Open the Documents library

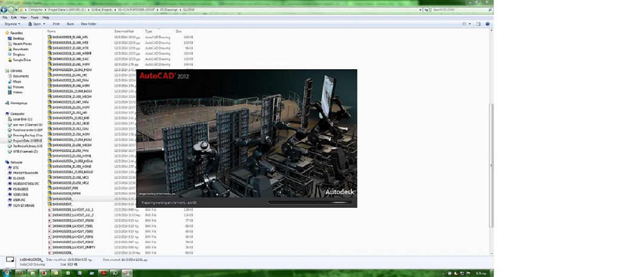click(20, 76)
